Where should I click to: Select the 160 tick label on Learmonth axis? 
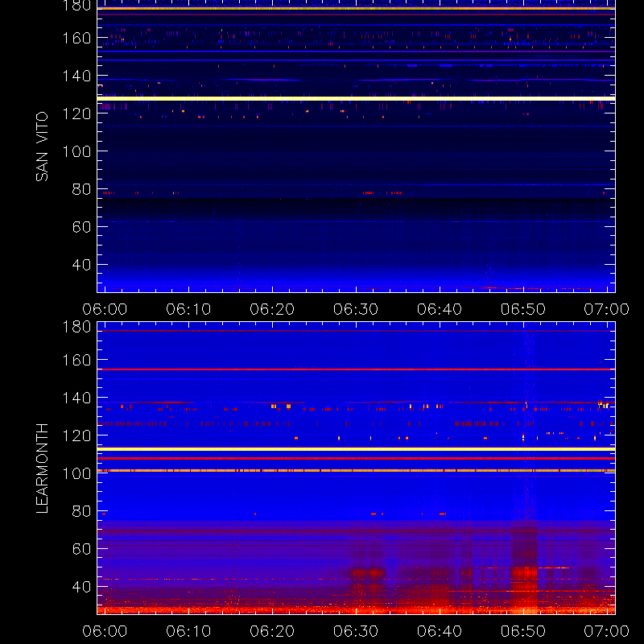(x=76, y=360)
